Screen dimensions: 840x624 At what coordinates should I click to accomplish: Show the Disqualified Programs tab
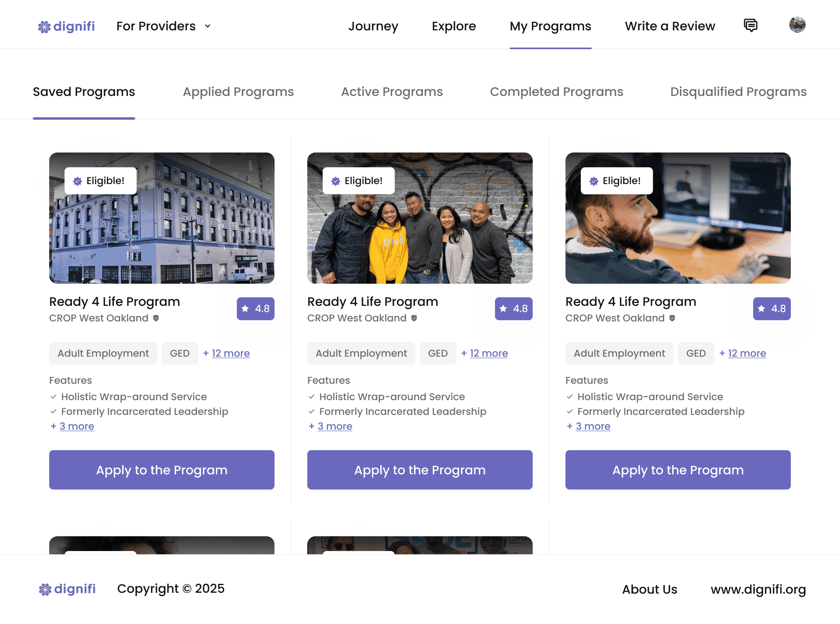coord(738,92)
